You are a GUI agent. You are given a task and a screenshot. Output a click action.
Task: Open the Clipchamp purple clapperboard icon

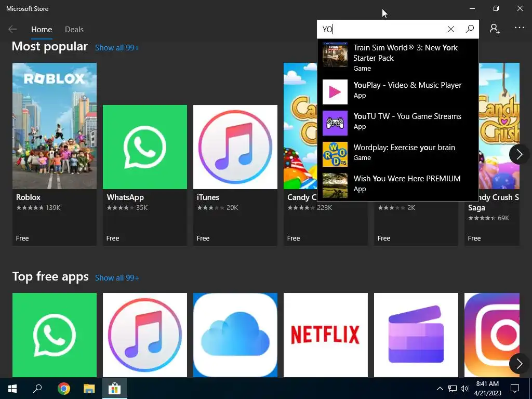[416, 335]
